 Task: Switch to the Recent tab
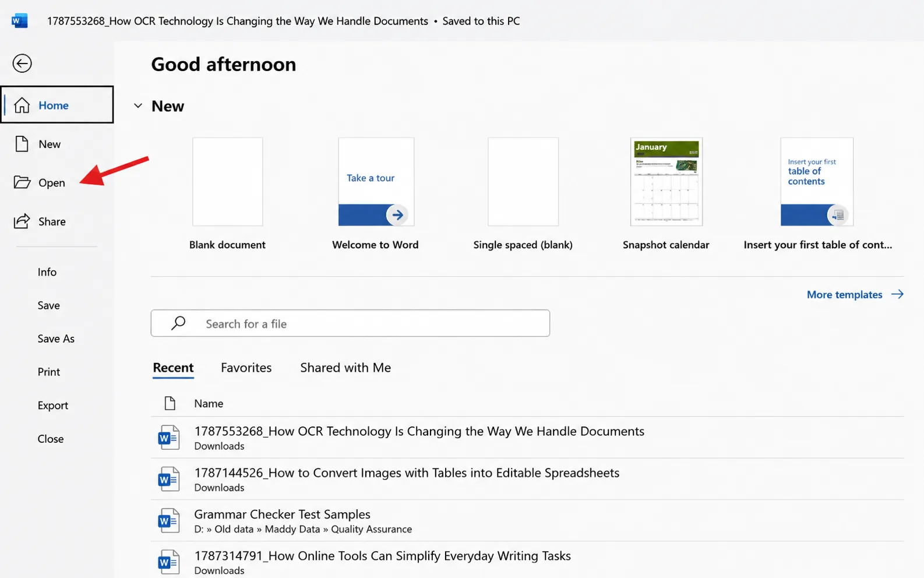point(173,368)
